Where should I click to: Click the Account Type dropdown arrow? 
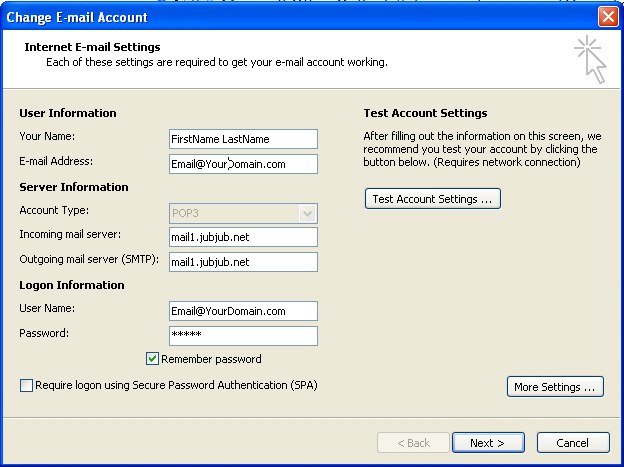(307, 213)
